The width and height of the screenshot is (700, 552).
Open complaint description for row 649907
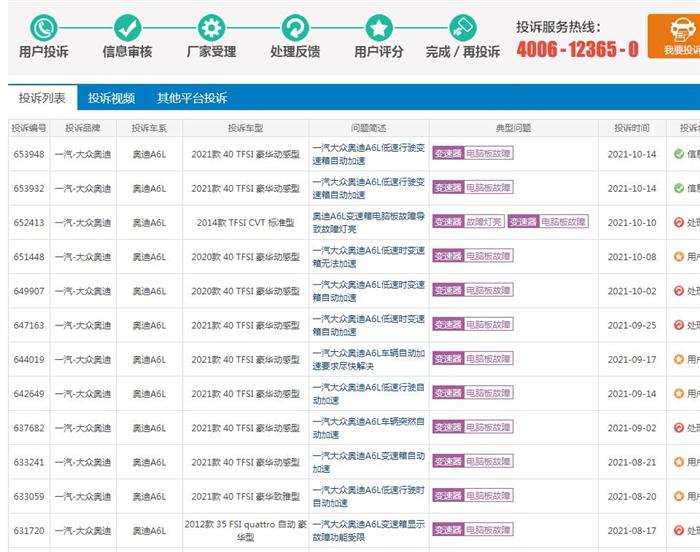(368, 291)
